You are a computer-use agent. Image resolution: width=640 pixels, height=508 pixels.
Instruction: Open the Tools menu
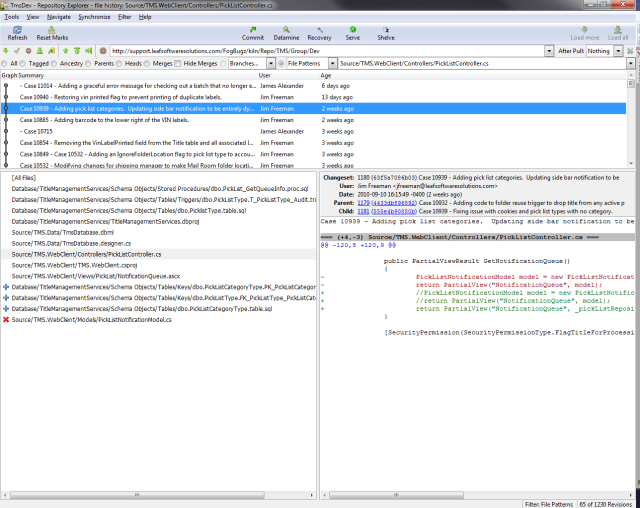(11, 17)
